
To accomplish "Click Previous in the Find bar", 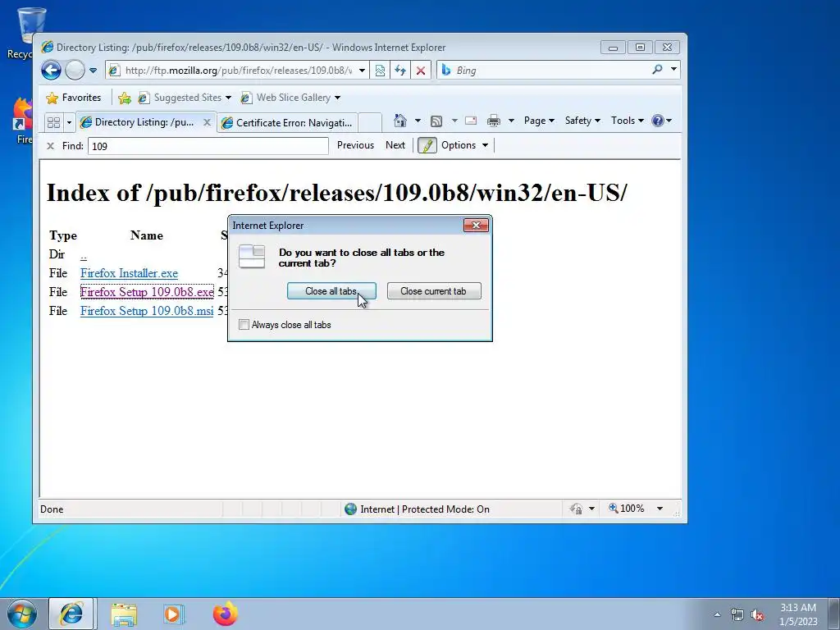I will click(x=355, y=145).
